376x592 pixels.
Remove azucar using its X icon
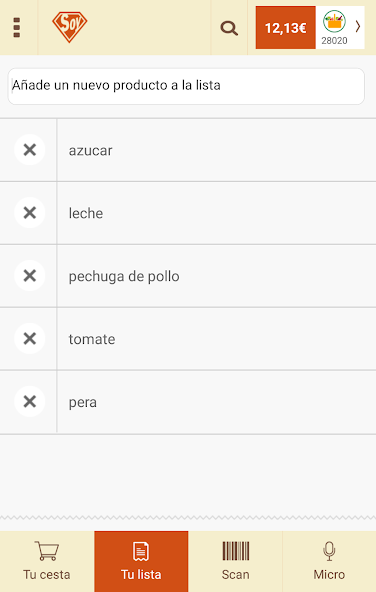(x=30, y=150)
